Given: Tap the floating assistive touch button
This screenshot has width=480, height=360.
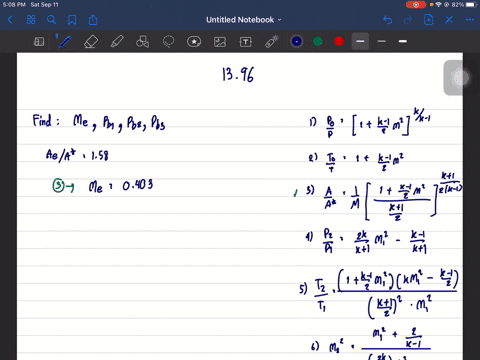Looking at the screenshot, I should (x=461, y=78).
